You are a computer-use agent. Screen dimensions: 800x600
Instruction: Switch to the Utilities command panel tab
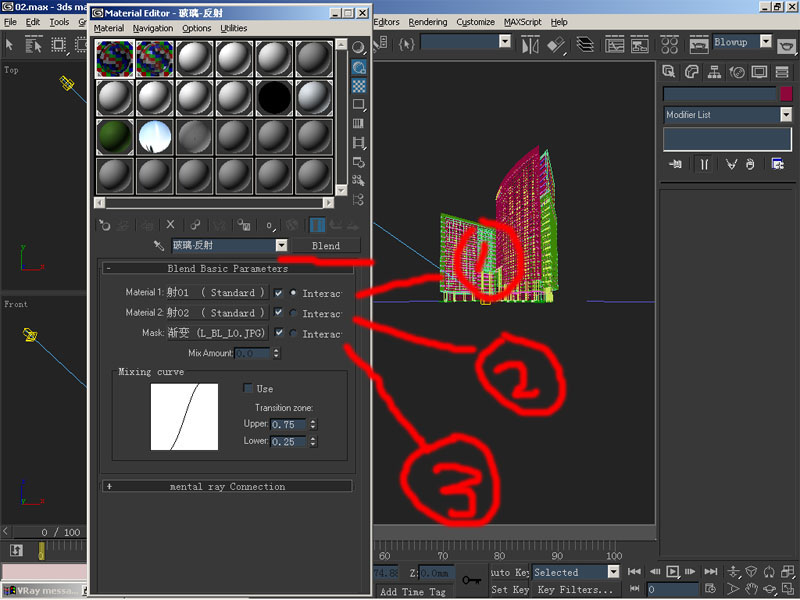point(782,72)
